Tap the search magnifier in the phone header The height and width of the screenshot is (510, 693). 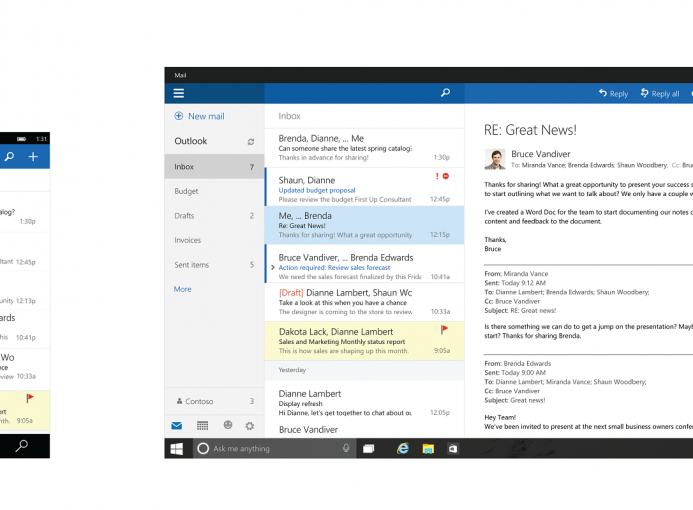pyautogui.click(x=9, y=157)
